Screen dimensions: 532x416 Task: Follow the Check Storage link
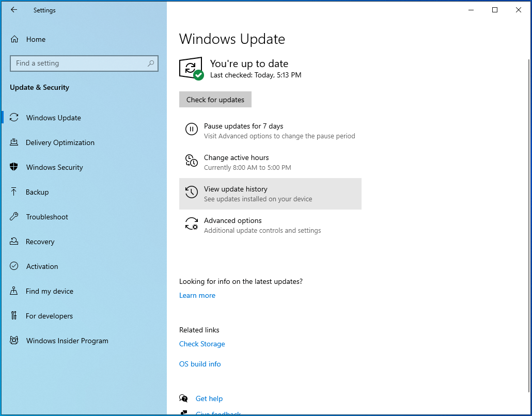(x=202, y=344)
